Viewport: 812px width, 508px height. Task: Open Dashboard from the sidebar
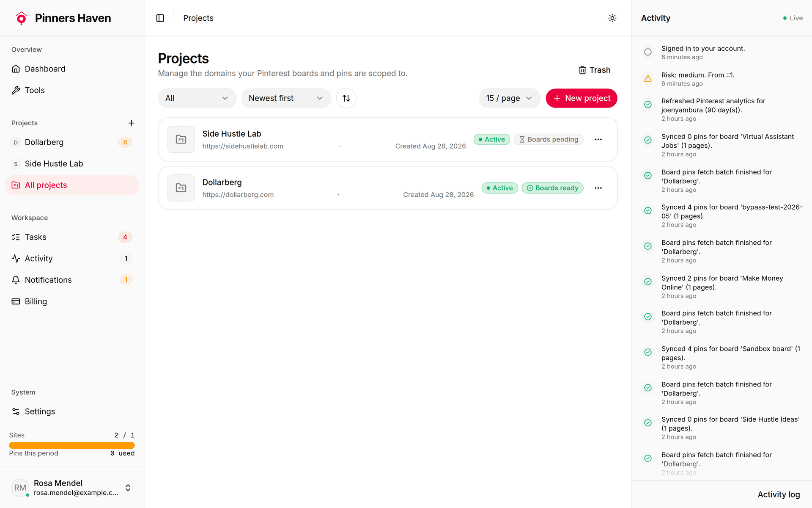pos(72,69)
